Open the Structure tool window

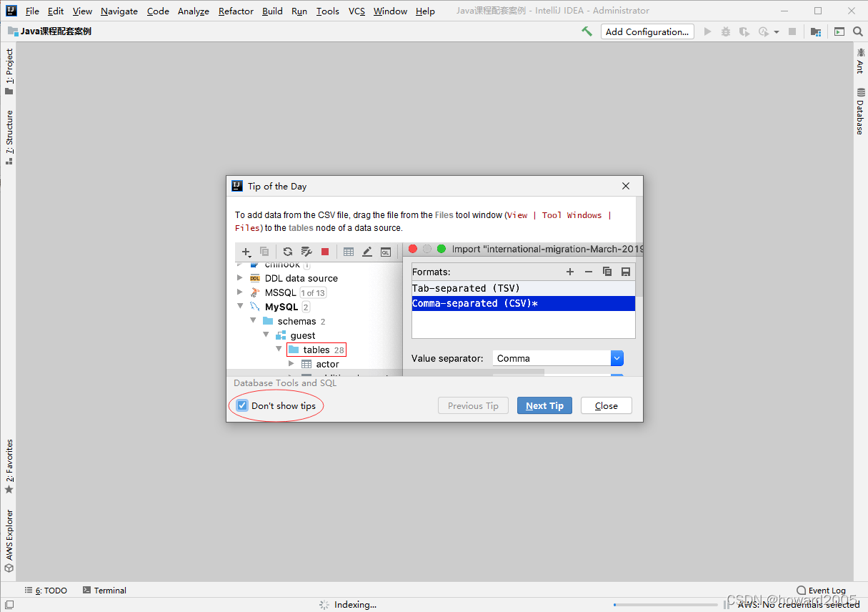click(x=9, y=137)
